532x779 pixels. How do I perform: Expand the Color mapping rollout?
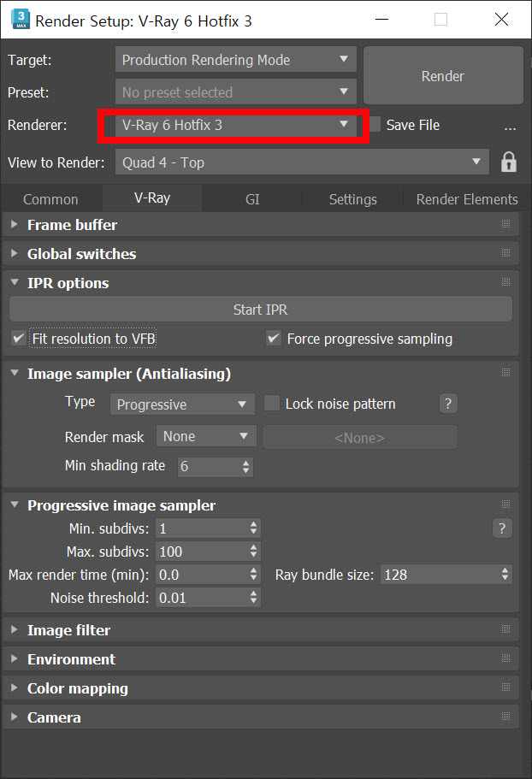tap(15, 688)
